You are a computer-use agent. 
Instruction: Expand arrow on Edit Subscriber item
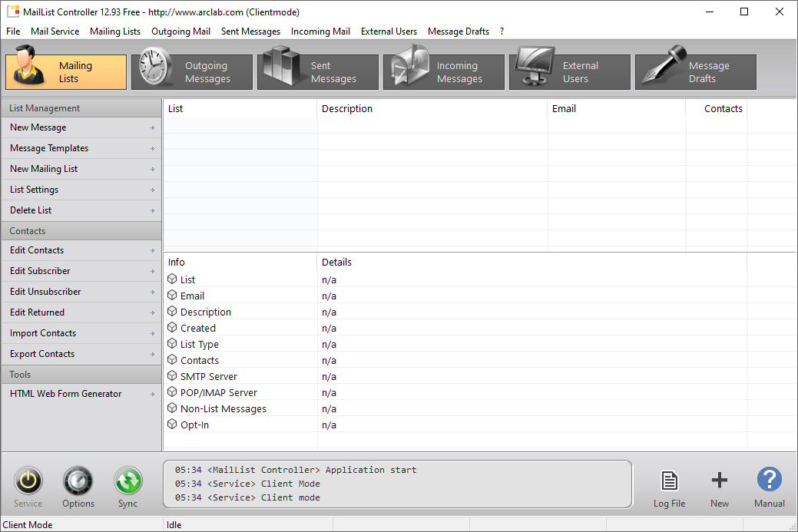pos(152,271)
